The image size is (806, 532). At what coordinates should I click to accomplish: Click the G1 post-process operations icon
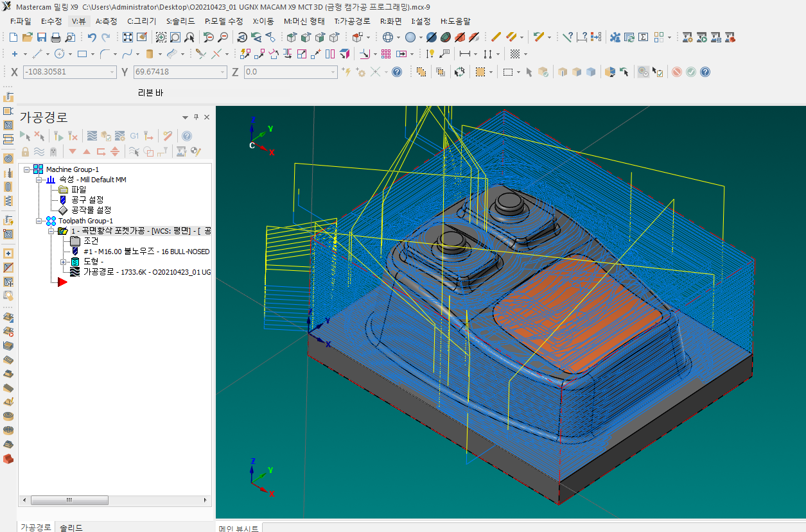134,135
